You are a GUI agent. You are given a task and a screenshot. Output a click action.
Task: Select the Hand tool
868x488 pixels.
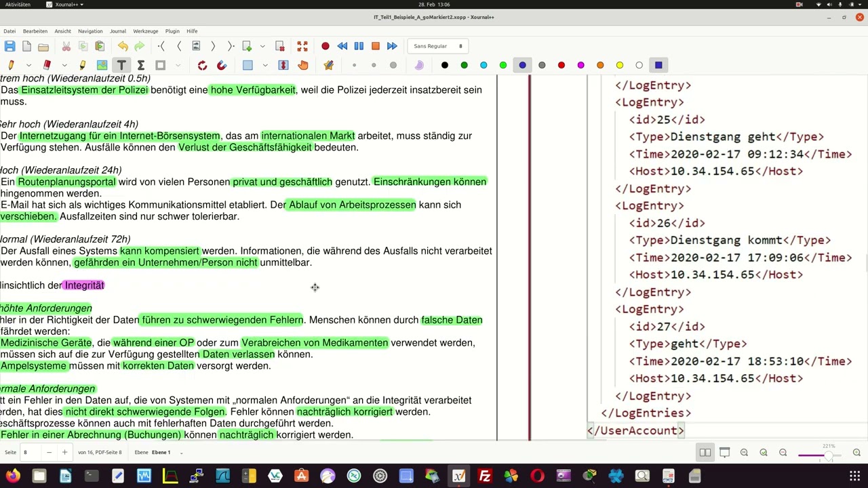pyautogui.click(x=302, y=65)
